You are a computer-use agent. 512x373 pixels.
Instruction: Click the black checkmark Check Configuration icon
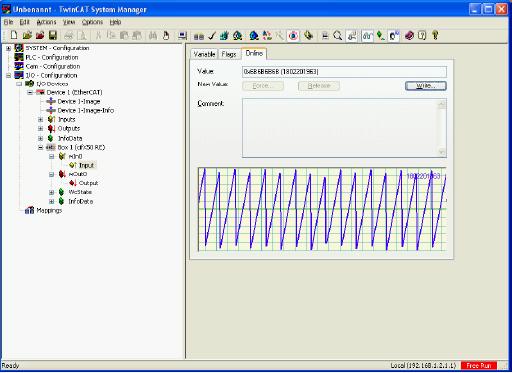212,35
